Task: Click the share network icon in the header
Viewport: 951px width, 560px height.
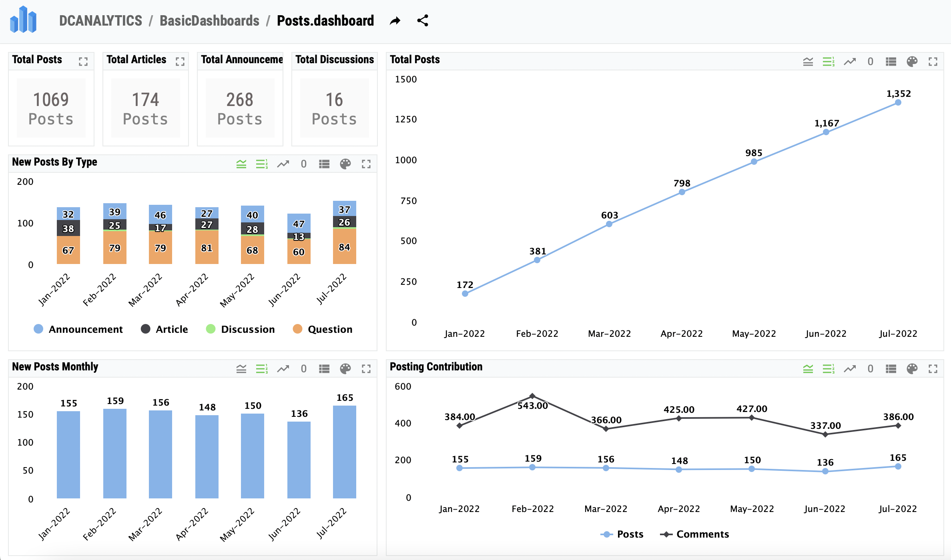Action: point(423,20)
